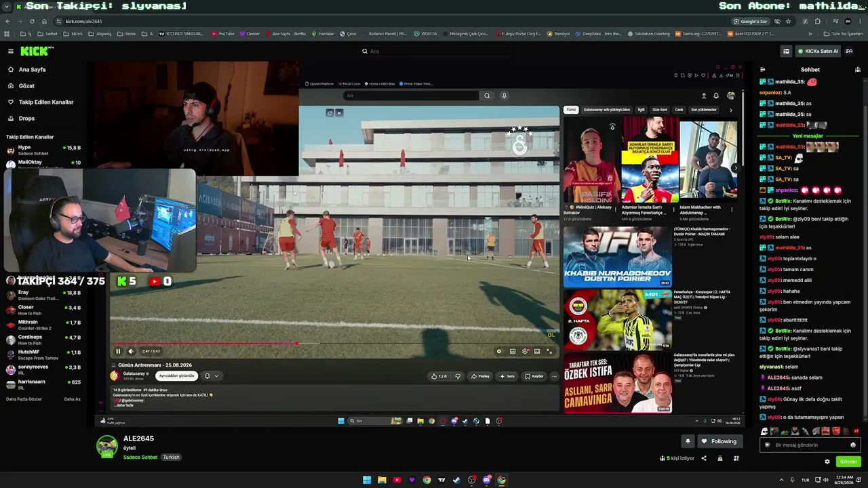Image resolution: width=868 pixels, height=488 pixels.
Task: Click the green Gönder send button
Action: 848,462
